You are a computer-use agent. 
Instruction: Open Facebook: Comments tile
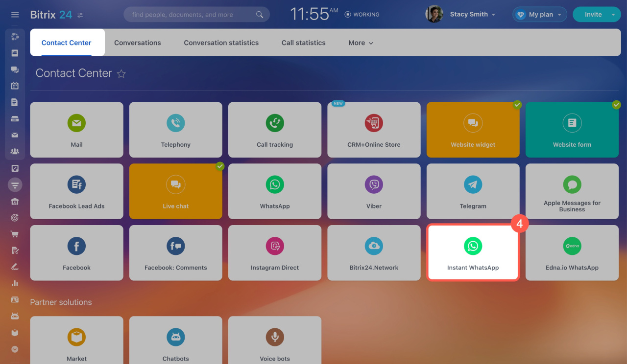point(176,253)
